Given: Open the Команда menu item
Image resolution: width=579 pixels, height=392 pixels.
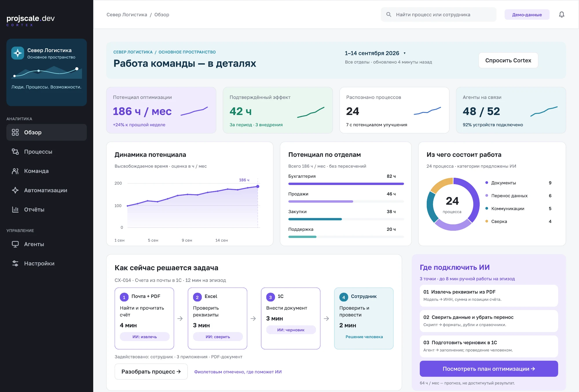Looking at the screenshot, I should click(47, 171).
